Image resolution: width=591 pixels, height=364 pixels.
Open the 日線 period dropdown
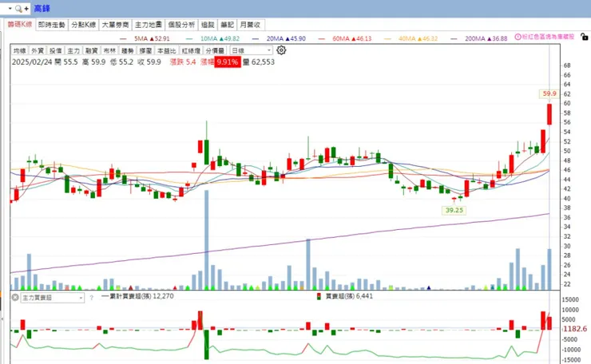click(251, 50)
